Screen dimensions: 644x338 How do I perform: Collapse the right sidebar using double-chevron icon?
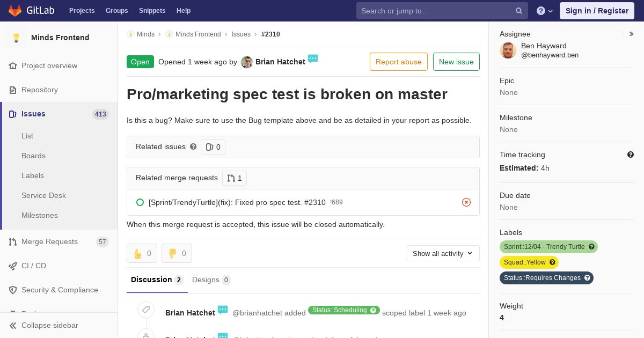(x=632, y=34)
